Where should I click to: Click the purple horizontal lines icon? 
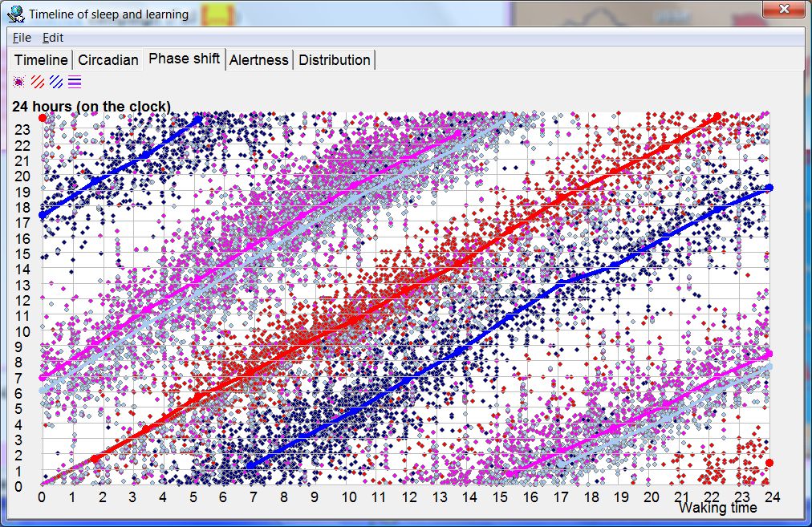tap(75, 81)
